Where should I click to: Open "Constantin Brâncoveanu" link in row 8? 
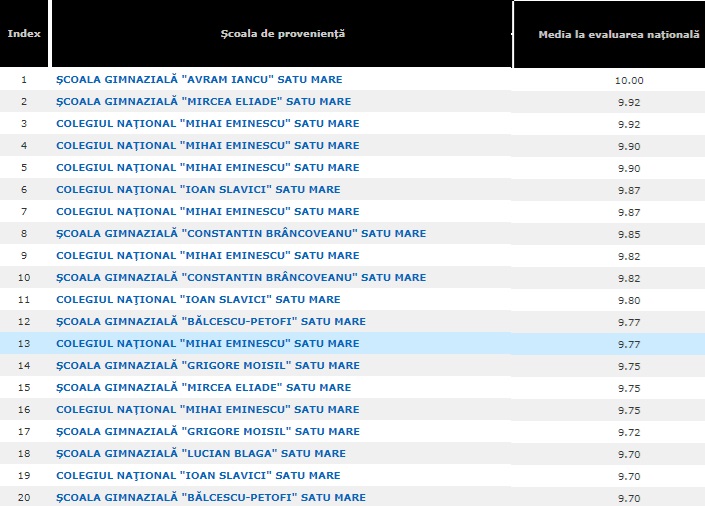tap(241, 234)
